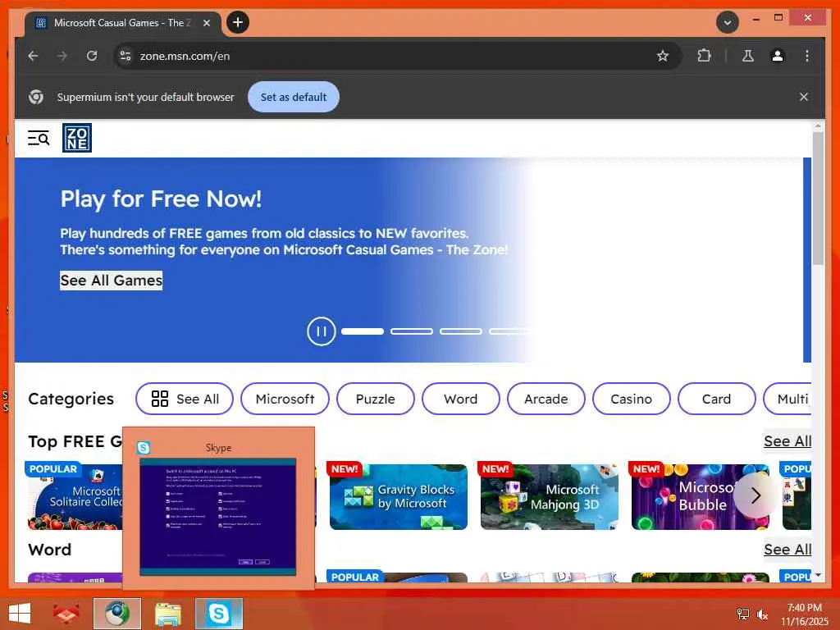Dismiss the default browser infobar
The height and width of the screenshot is (630, 840).
coord(804,97)
